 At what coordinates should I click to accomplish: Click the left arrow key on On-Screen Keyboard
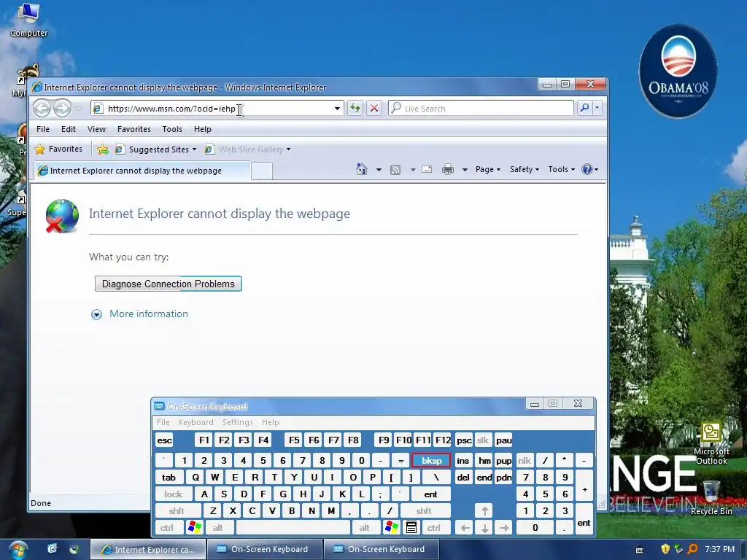(x=465, y=528)
